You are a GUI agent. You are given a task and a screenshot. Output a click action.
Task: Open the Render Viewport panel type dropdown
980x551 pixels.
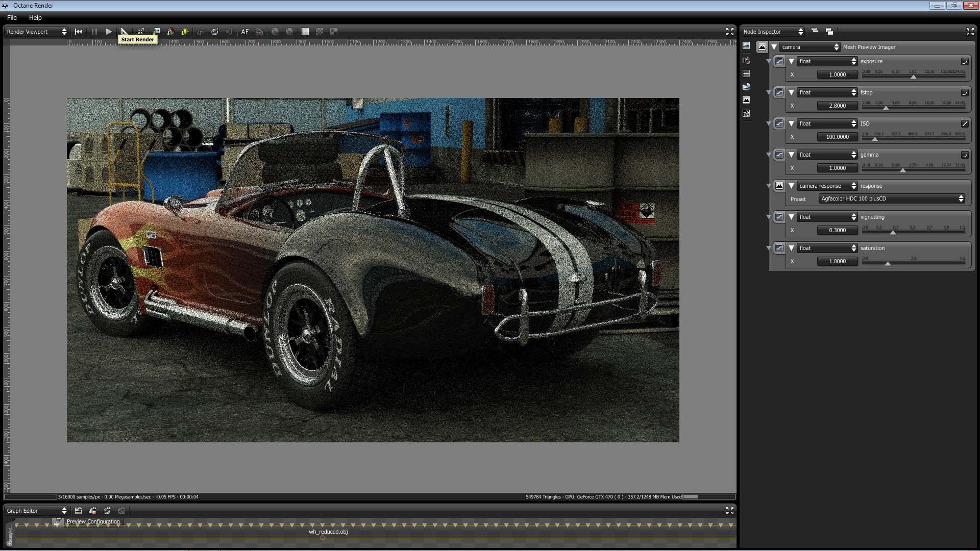click(x=36, y=32)
